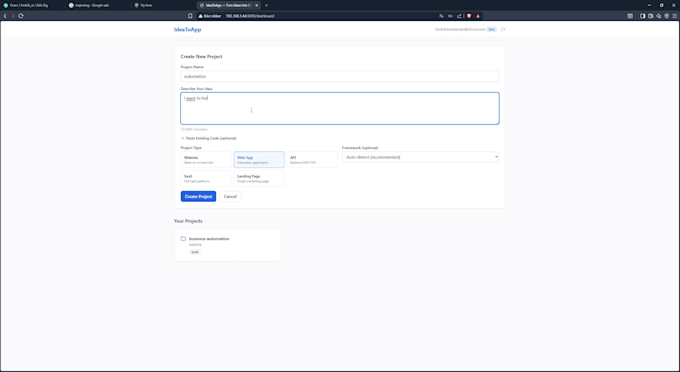
Task: Open a new tab with plus icon
Action: (266, 5)
